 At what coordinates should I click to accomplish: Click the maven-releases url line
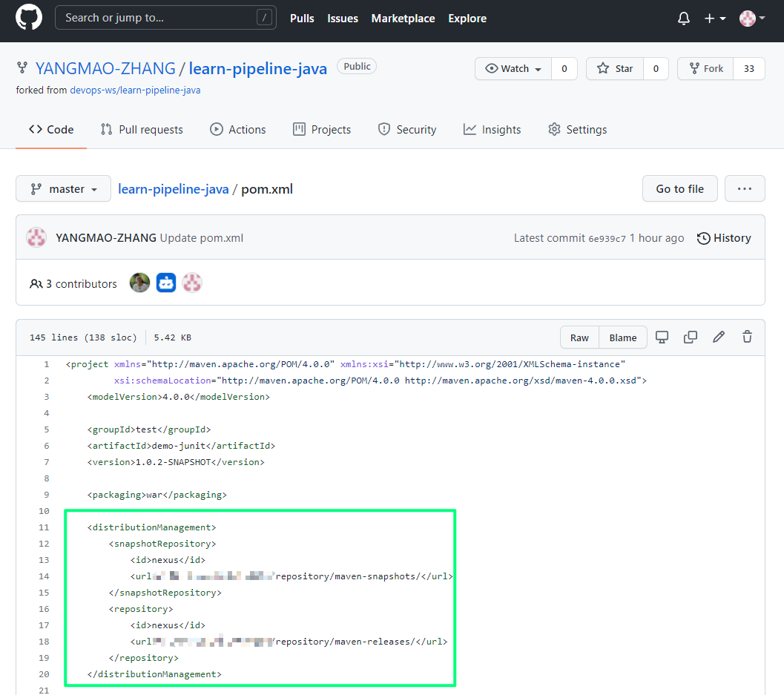click(289, 642)
